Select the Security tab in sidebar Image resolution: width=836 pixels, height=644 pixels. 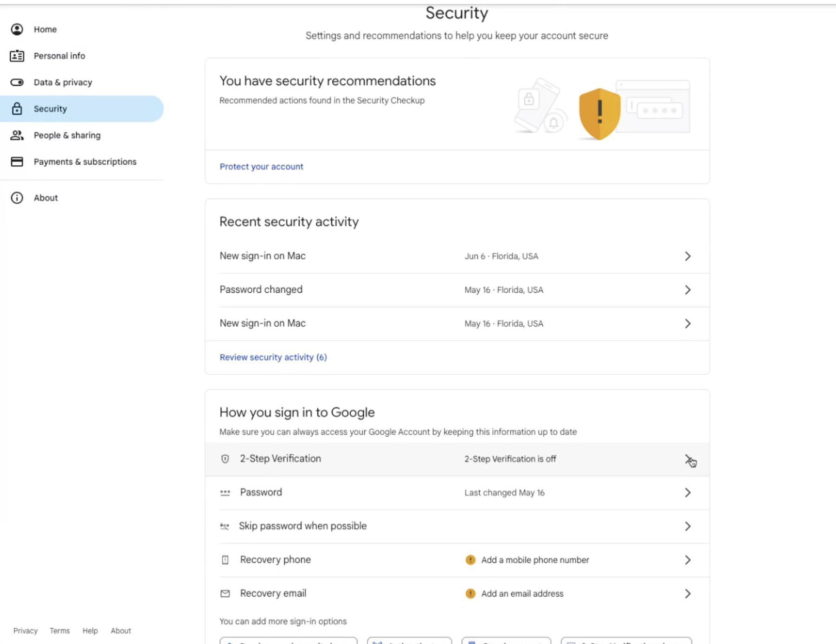(50, 109)
